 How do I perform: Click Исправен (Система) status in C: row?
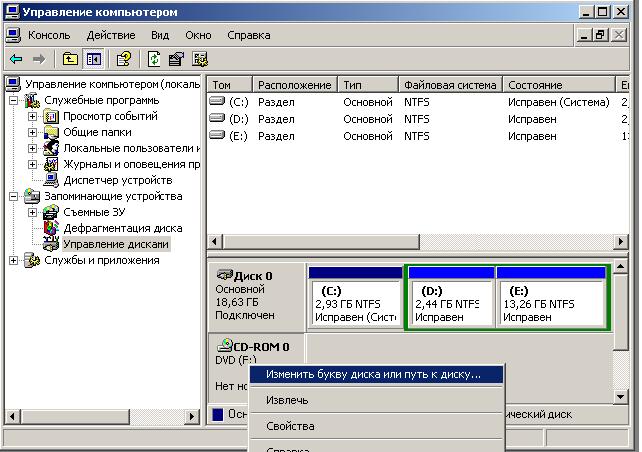(558, 102)
